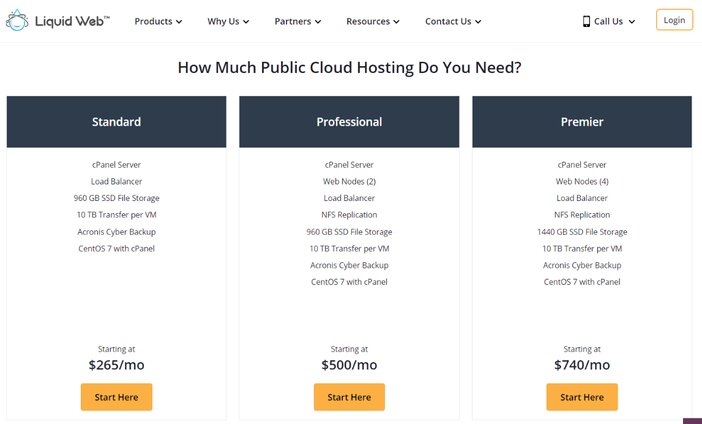The image size is (702, 424).
Task: Click Starting at label above $265/mo
Action: click(116, 349)
